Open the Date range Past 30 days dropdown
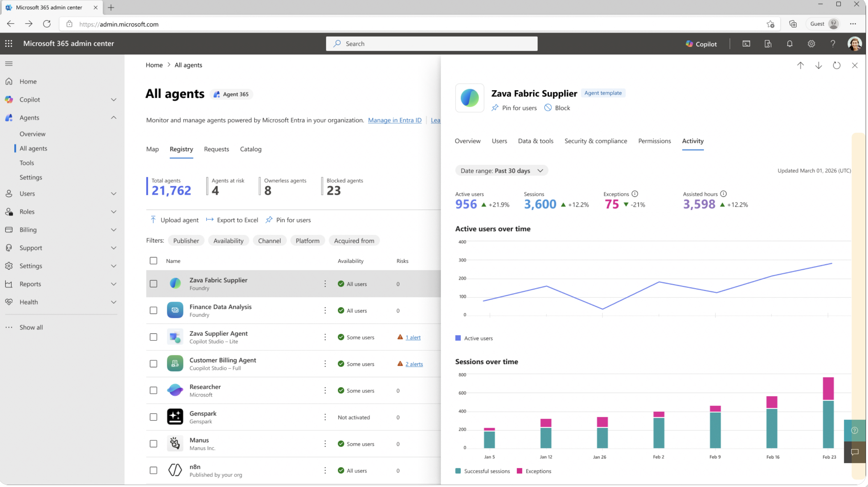This screenshot has width=868, height=487. pyautogui.click(x=501, y=170)
